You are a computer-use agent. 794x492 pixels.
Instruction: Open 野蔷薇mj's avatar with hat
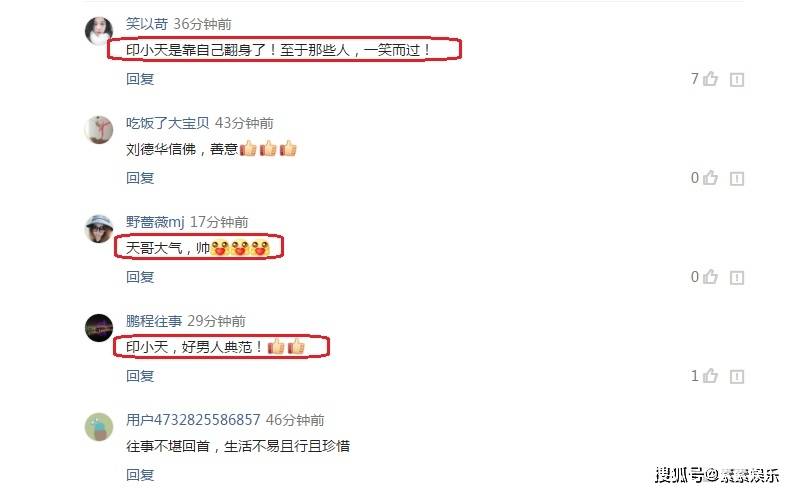pos(99,228)
